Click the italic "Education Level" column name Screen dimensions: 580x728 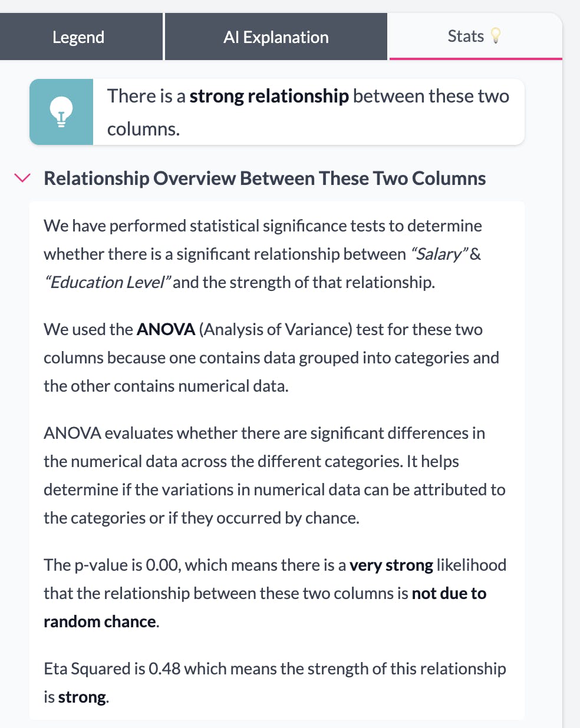click(107, 283)
